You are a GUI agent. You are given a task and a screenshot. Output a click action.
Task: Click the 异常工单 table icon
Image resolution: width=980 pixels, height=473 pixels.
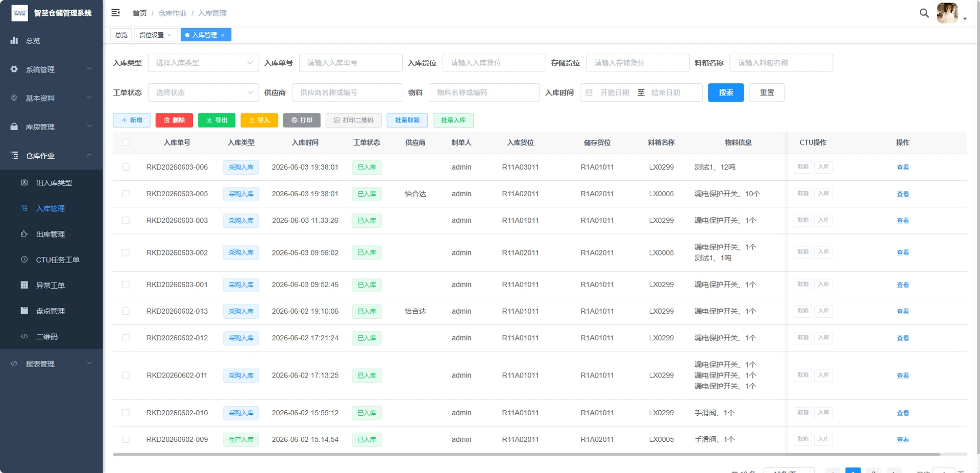tap(24, 285)
